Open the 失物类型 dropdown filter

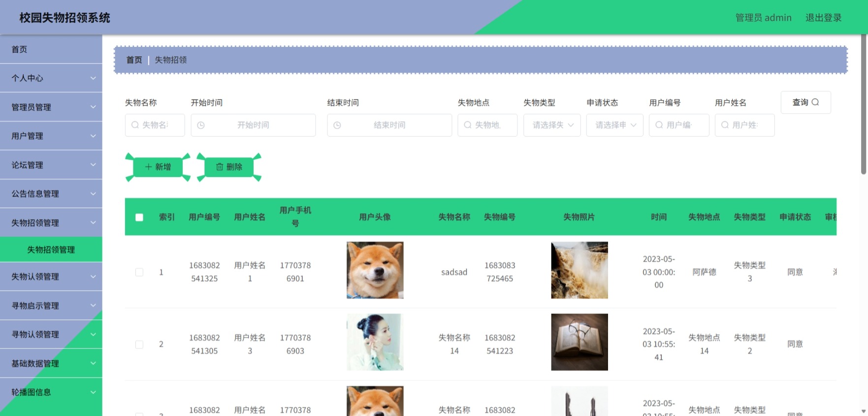click(x=552, y=125)
